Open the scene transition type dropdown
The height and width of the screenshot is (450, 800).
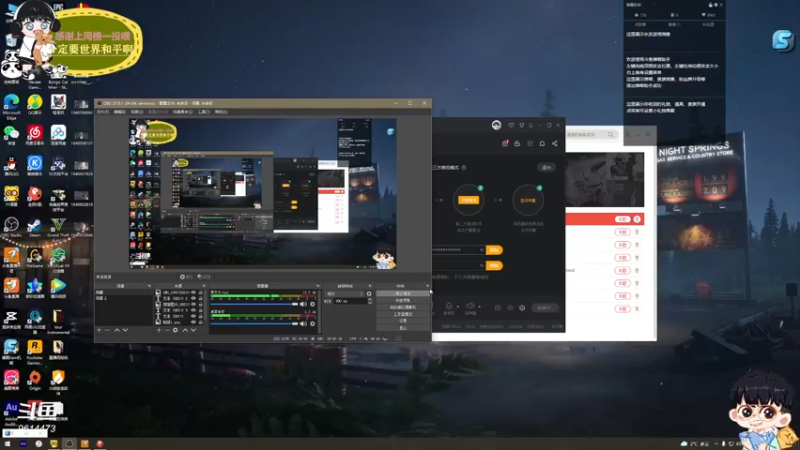[344, 293]
